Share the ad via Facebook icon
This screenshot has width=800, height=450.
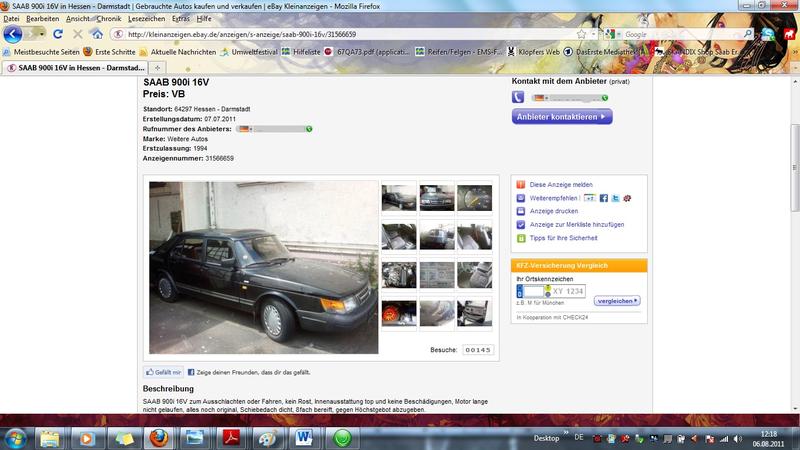[x=604, y=198]
